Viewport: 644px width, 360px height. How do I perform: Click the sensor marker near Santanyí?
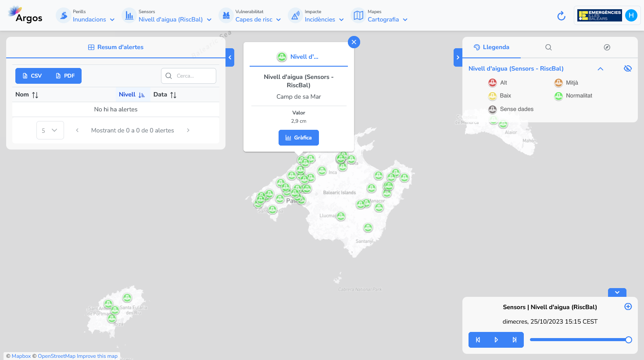click(368, 228)
